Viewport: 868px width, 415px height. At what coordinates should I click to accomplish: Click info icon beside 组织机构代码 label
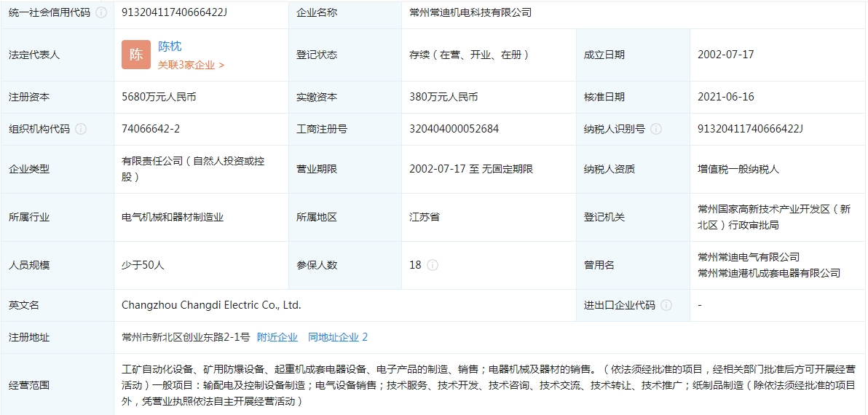click(x=81, y=129)
